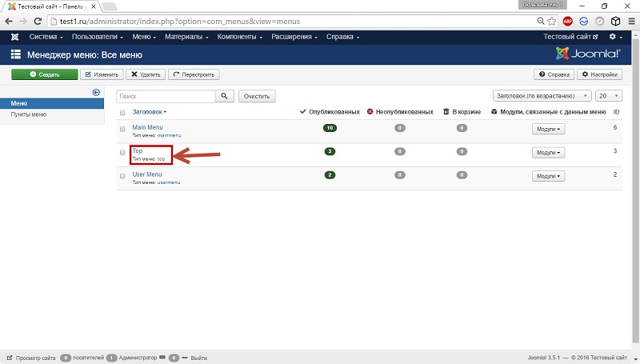Open the Компоненты menu

point(239,37)
